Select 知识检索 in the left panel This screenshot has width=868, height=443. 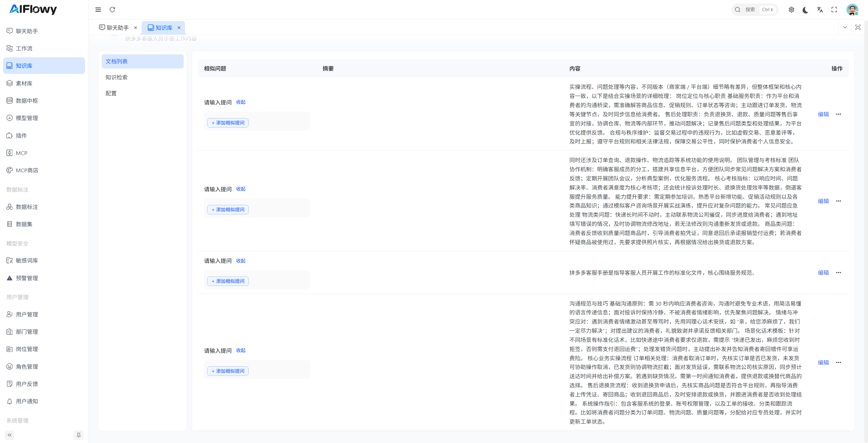[x=117, y=77]
